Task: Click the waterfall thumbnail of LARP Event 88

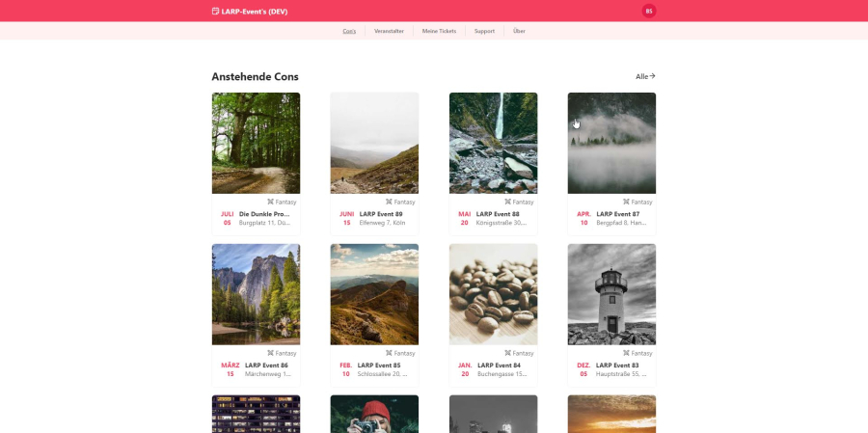Action: [x=493, y=143]
